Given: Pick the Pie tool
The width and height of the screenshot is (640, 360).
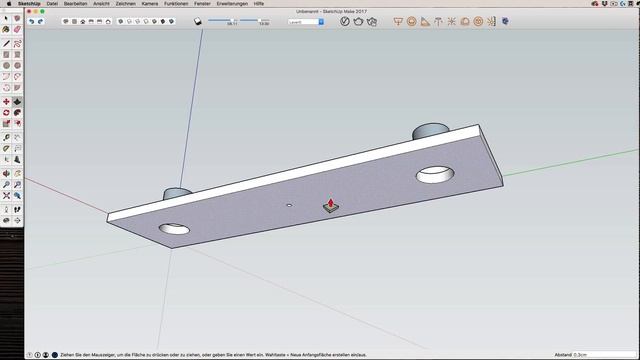Looking at the screenshot, I should [17, 87].
